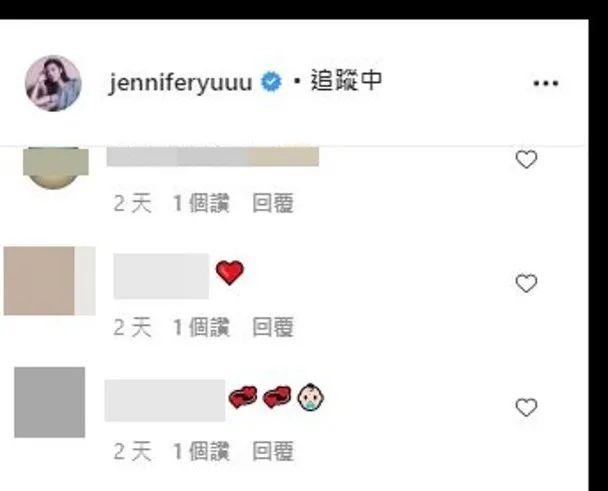Open the jenniferyuuu username link
Viewport: 608px width, 491px height.
[x=180, y=83]
